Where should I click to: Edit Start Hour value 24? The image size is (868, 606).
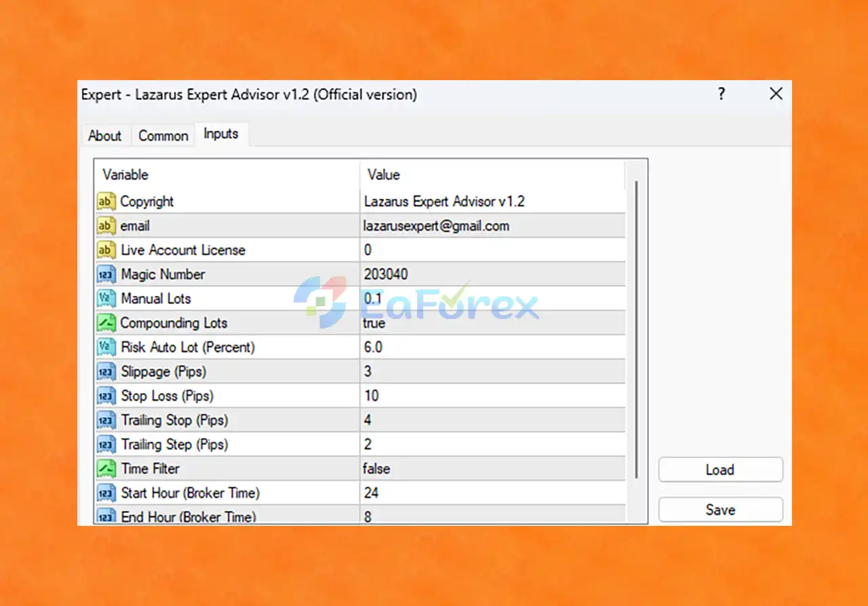point(492,493)
